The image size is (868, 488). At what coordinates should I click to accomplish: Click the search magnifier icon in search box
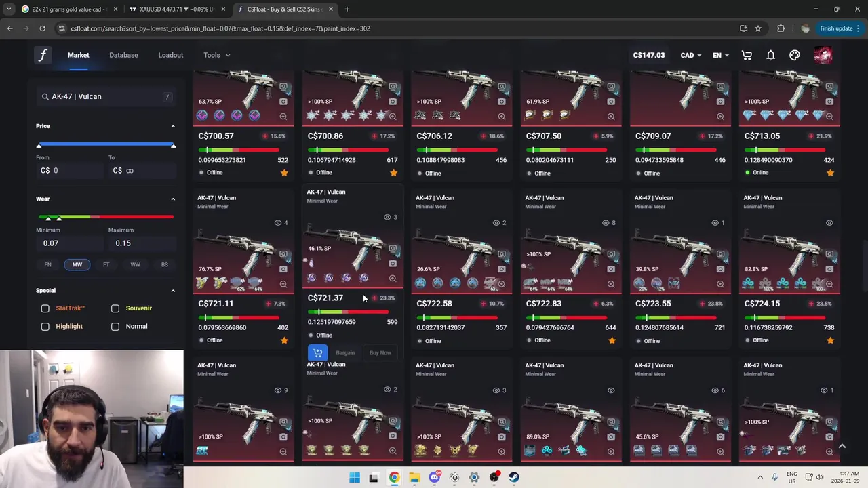(45, 96)
